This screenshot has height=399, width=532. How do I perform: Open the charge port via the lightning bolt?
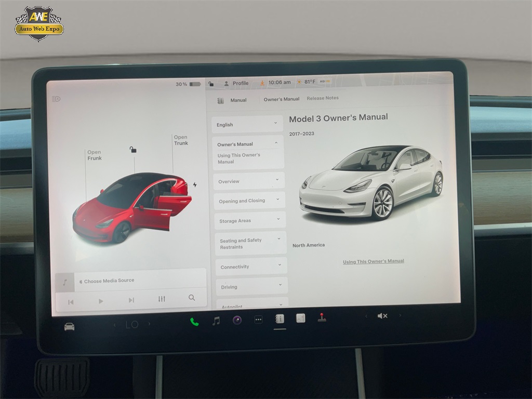click(x=195, y=184)
